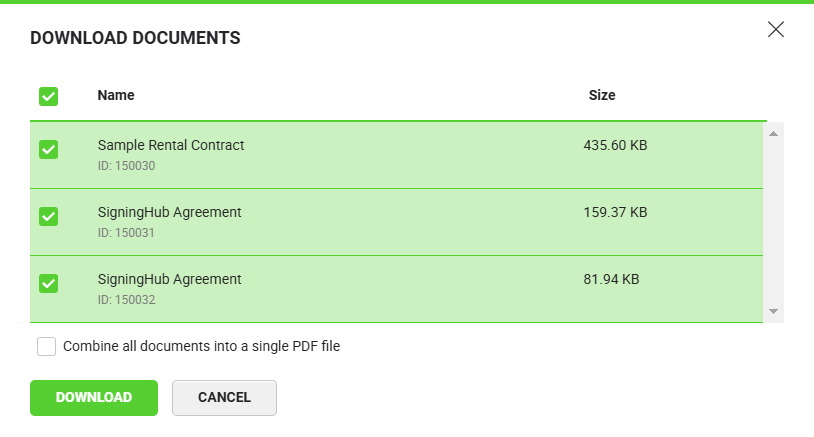814x437 pixels.
Task: Click the ID: 150030 text
Action: [x=126, y=166]
